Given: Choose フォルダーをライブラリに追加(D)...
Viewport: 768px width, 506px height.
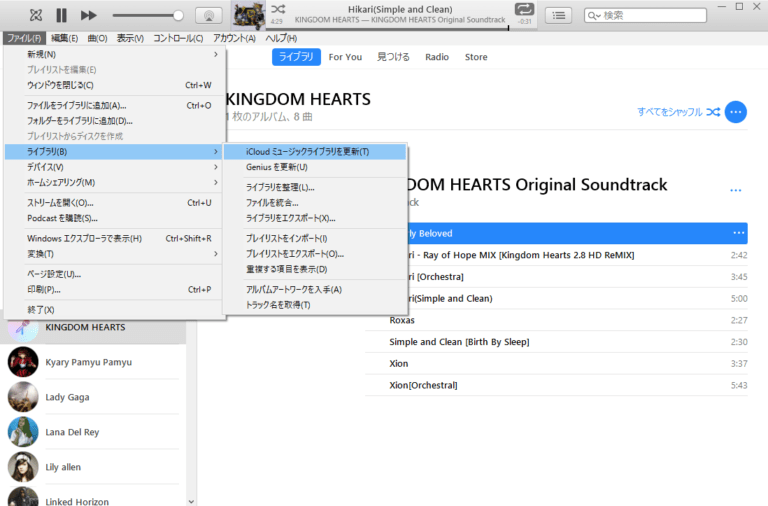Looking at the screenshot, I should tap(115, 120).
